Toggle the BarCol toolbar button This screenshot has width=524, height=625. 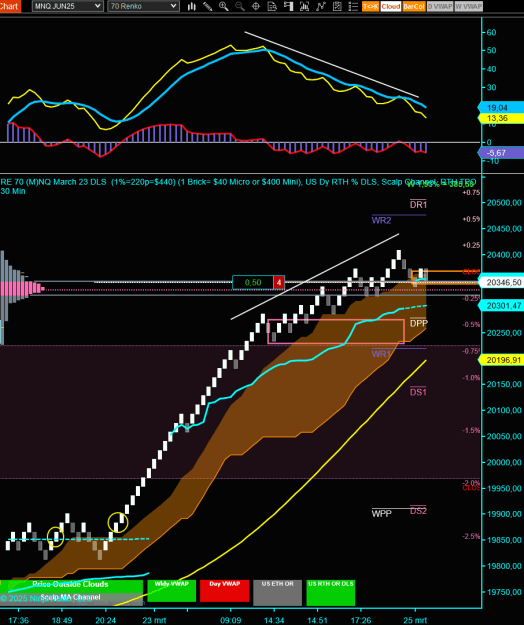414,6
